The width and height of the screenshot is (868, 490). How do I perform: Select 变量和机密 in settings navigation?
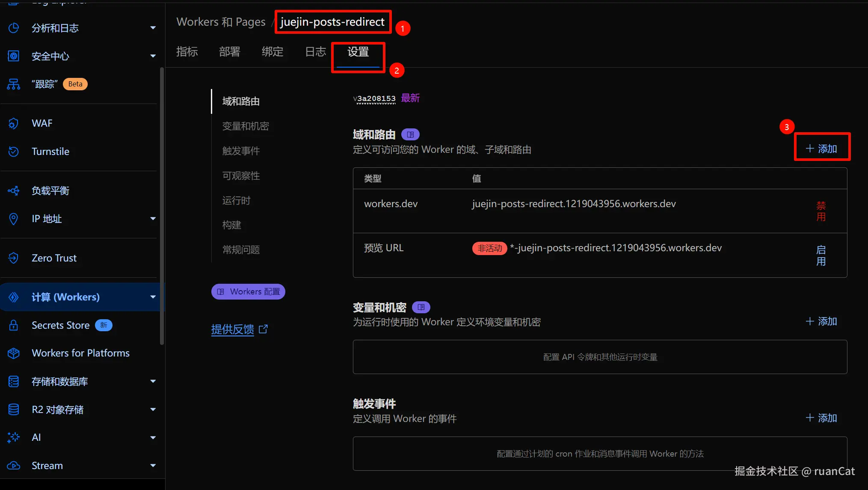[246, 126]
